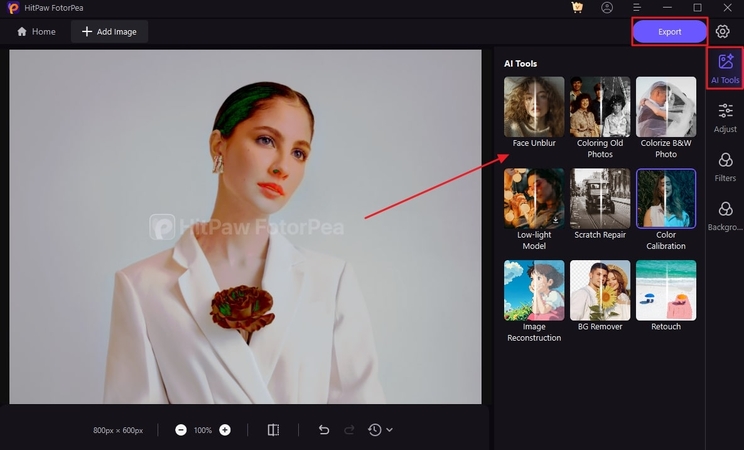Zoom in with the plus icon
This screenshot has height=450, width=744.
tap(225, 430)
